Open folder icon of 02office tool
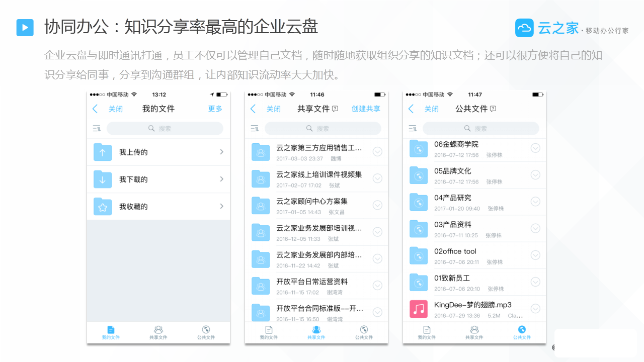Viewport: 644px width, 362px height. [419, 255]
